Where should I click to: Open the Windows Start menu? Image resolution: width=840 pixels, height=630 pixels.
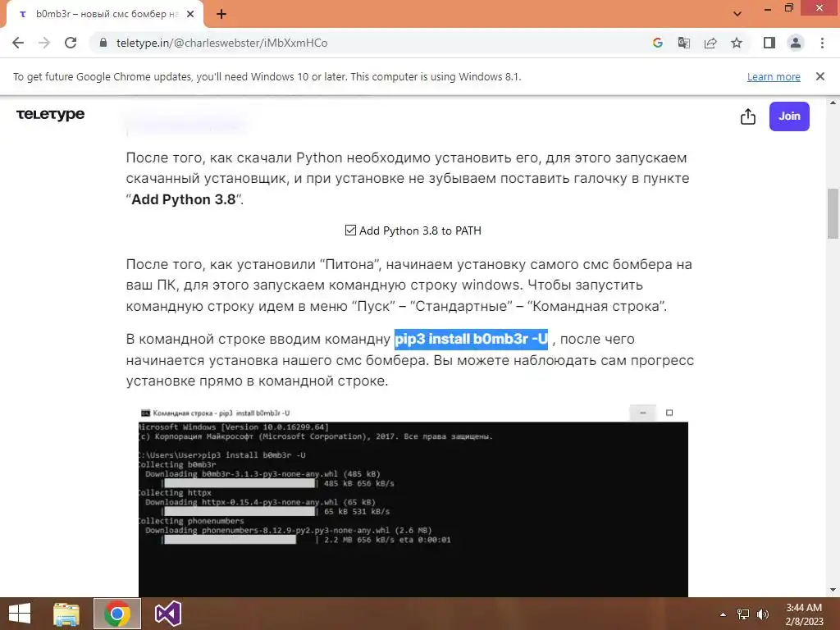(20, 614)
